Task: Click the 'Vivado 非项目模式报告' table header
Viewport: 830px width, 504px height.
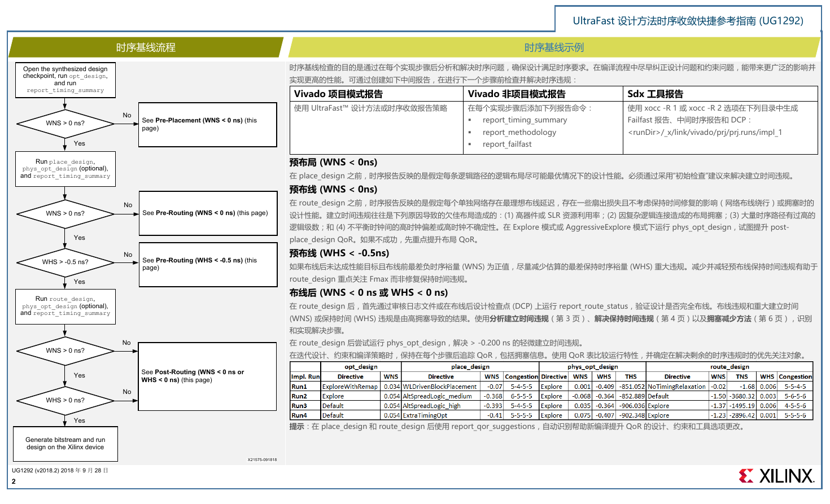Action: pyautogui.click(x=543, y=94)
